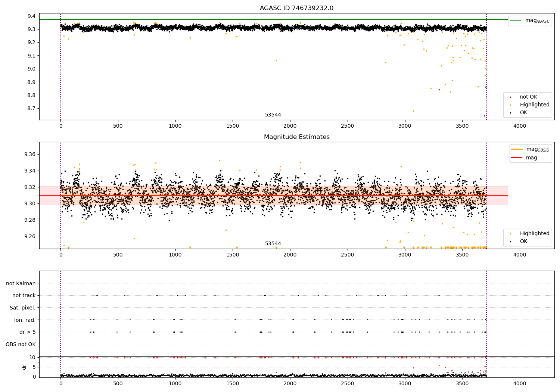Image resolution: width=560 pixels, height=392 pixels.
Task: Click the 4000 tick on top x-axis
Action: 520,126
